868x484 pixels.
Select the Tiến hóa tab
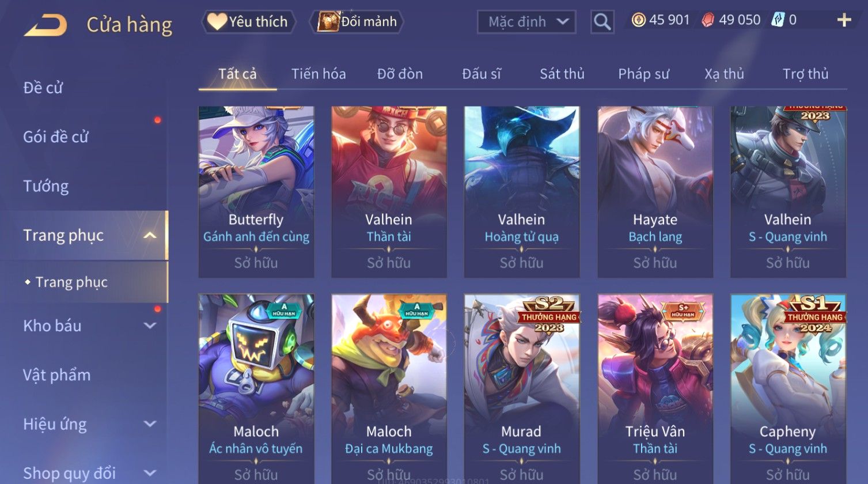click(x=319, y=74)
